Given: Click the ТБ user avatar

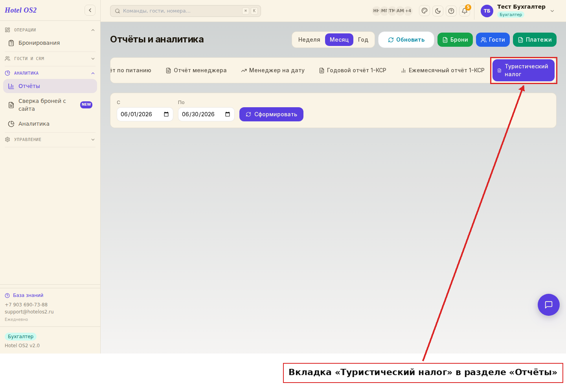Looking at the screenshot, I should tap(487, 11).
